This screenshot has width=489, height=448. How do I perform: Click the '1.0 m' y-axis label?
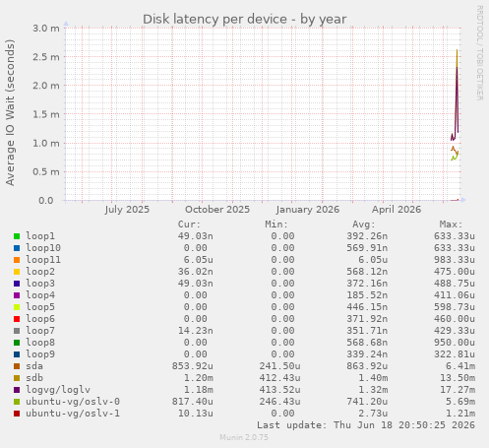46,143
